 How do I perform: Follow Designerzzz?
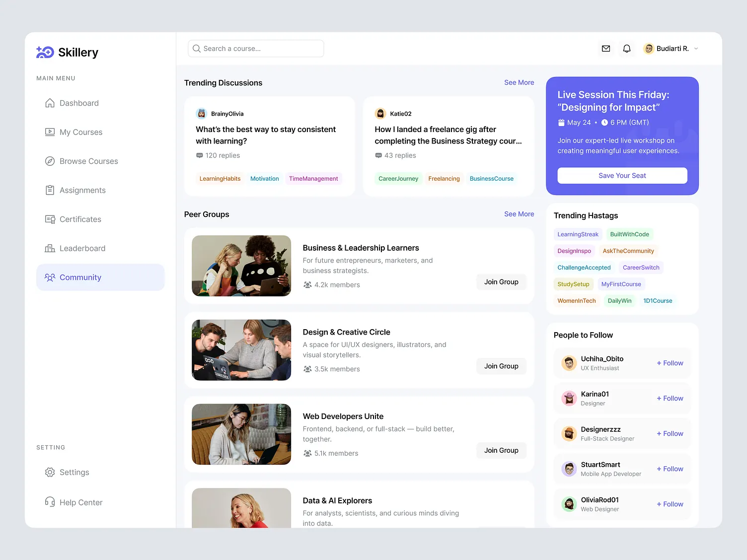(670, 433)
